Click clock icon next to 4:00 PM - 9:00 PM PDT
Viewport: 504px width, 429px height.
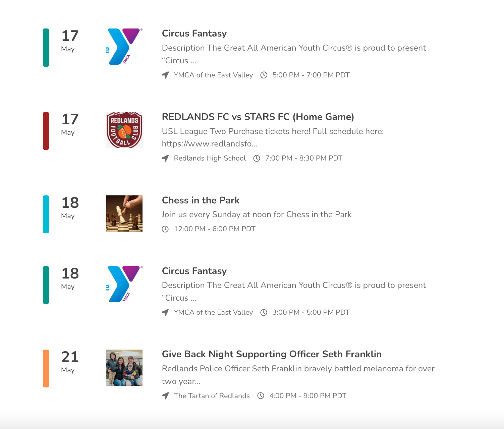[x=261, y=396]
